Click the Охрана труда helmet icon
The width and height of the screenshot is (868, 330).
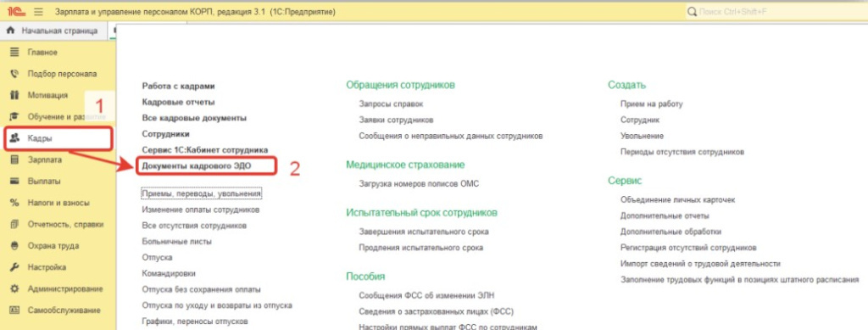pos(14,246)
